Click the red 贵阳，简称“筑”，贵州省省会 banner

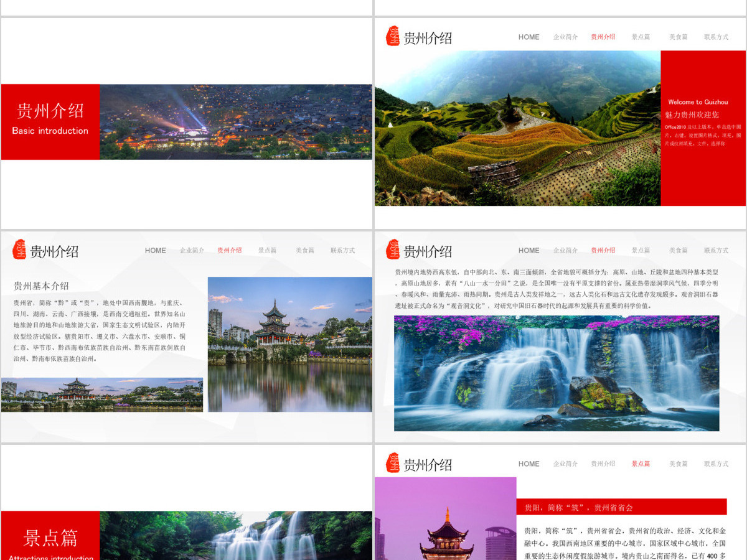pos(621,507)
